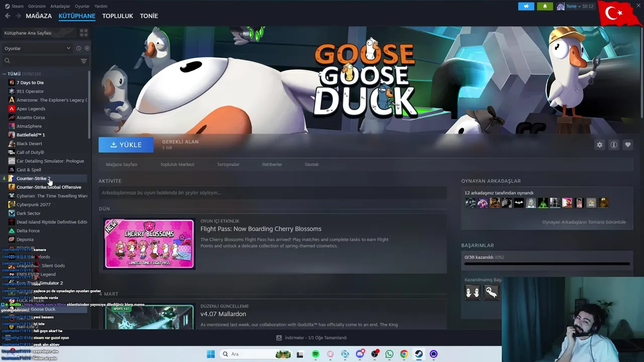Click the downloads status icon at bottom
Screen dimensions: 644x362
[x=279, y=338]
